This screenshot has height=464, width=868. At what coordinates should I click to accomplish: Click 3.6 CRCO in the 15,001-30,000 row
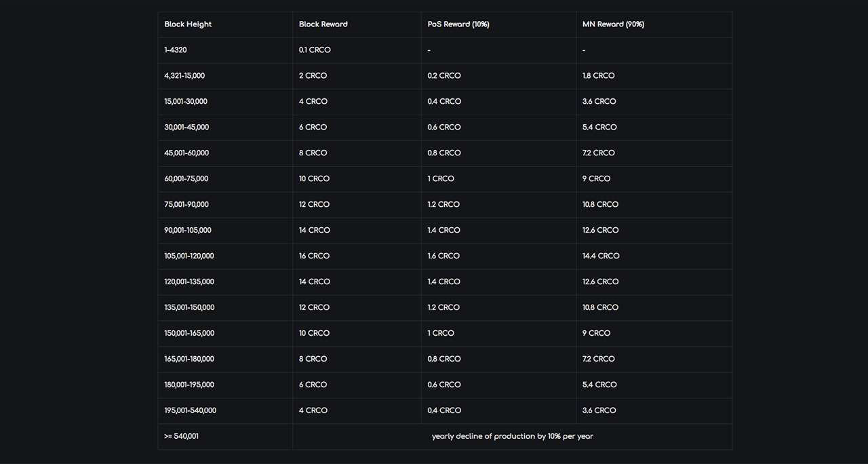click(654, 102)
